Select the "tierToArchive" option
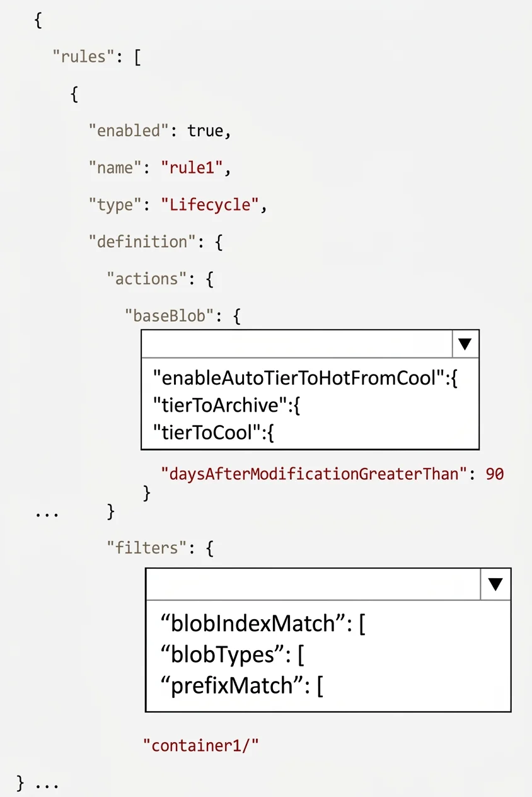532x797 pixels. pyautogui.click(x=227, y=405)
